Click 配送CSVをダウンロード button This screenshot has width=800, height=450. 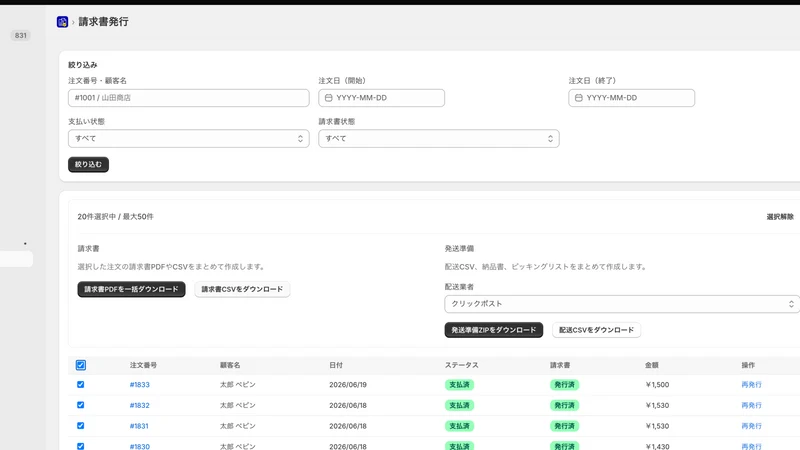(x=596, y=330)
